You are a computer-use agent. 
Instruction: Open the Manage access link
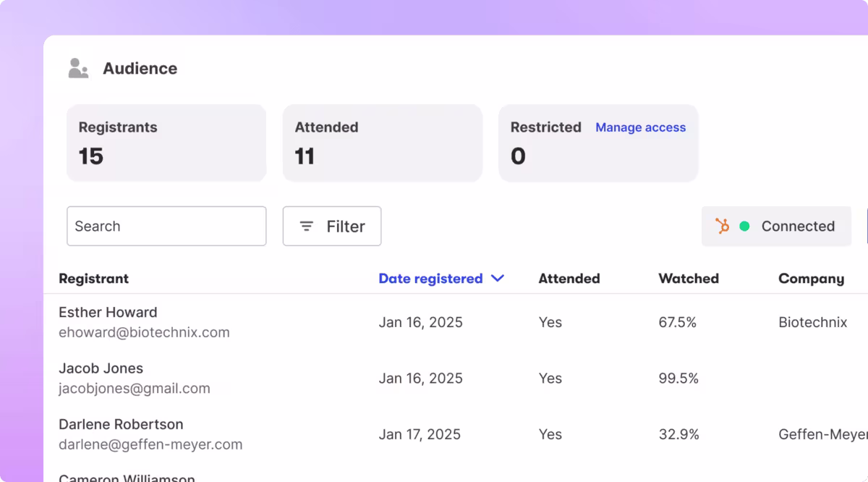640,127
